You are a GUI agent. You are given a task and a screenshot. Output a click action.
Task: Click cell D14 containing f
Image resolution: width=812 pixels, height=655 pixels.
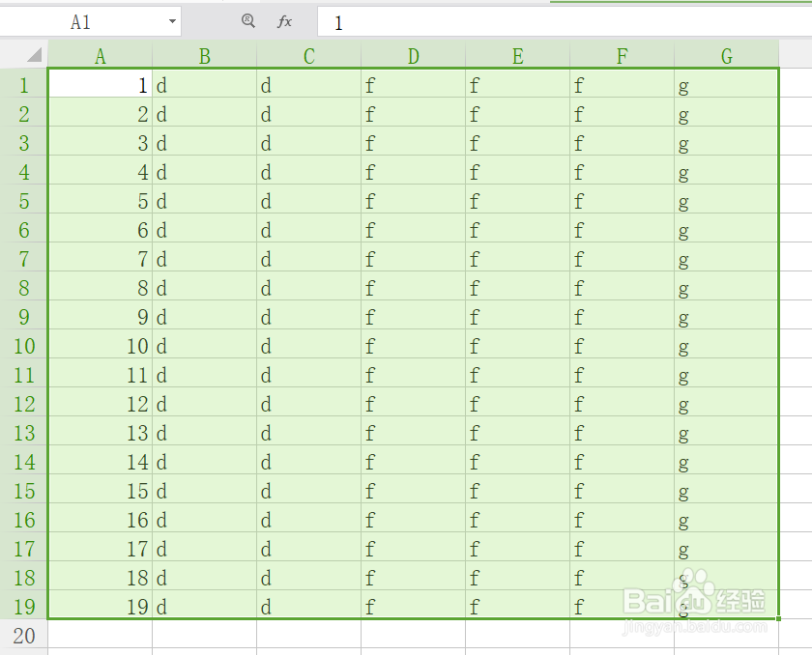(x=414, y=460)
